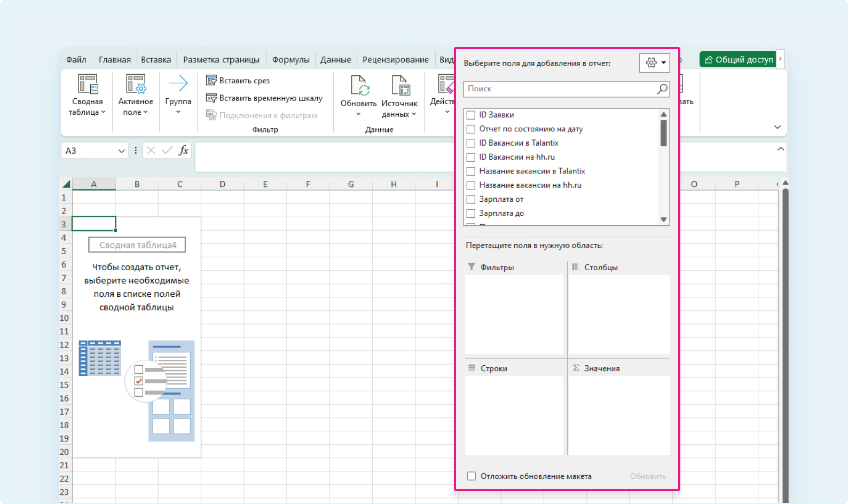Click Вставить временную шкалу icon

click(211, 98)
